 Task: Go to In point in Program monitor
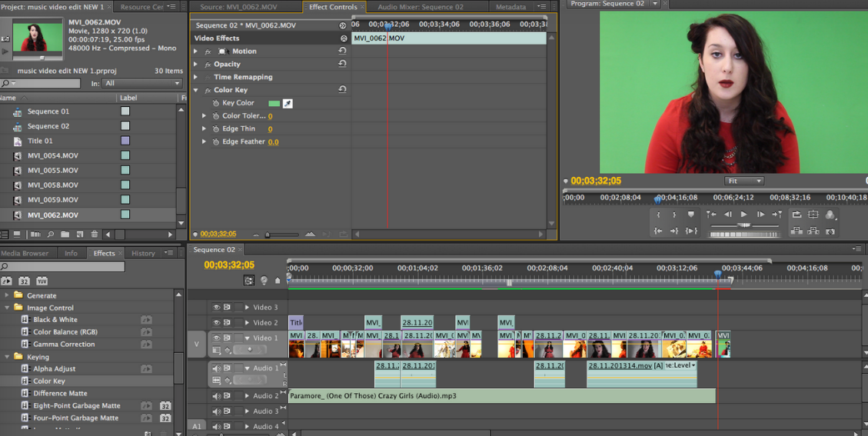[658, 231]
